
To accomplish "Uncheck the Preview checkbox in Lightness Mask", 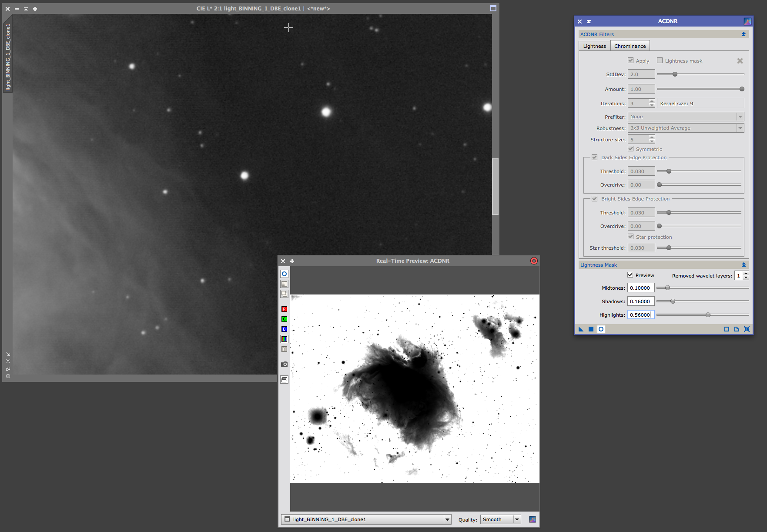I will click(x=630, y=275).
